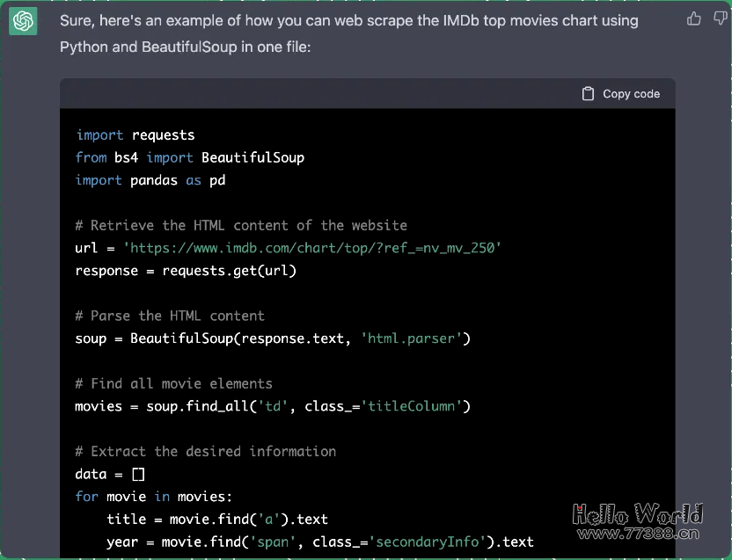Click the 'html.parser' string in code
The height and width of the screenshot is (560, 732).
click(411, 338)
